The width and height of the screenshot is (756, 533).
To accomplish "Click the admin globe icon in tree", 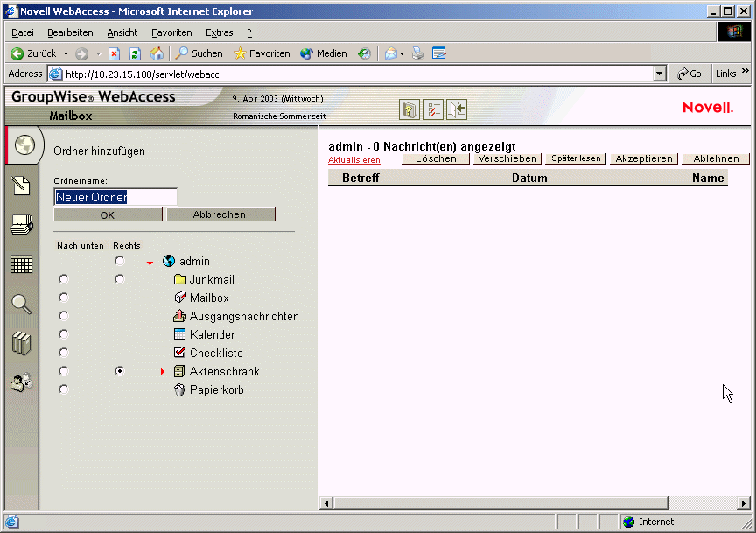I will pos(169,261).
